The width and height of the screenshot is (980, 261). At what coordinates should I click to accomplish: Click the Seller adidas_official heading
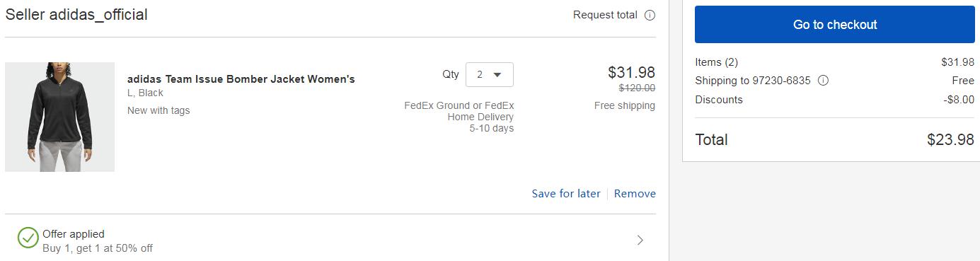point(76,15)
